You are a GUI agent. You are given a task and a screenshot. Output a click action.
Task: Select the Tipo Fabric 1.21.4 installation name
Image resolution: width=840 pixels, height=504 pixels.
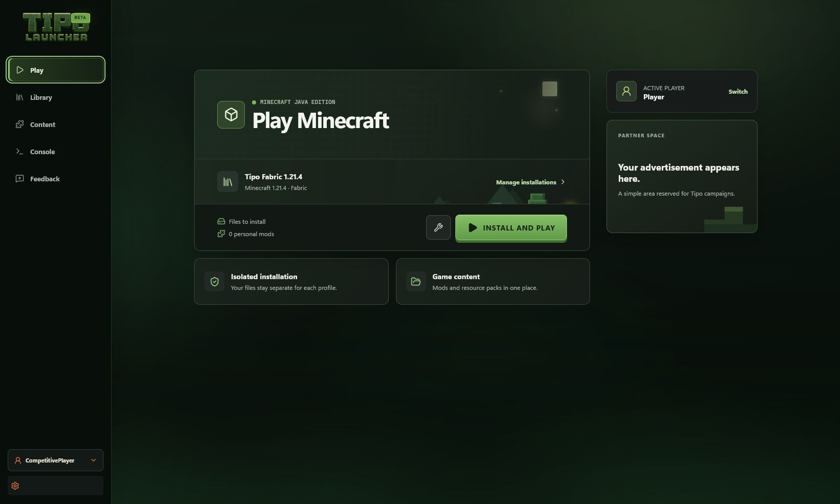click(x=274, y=177)
